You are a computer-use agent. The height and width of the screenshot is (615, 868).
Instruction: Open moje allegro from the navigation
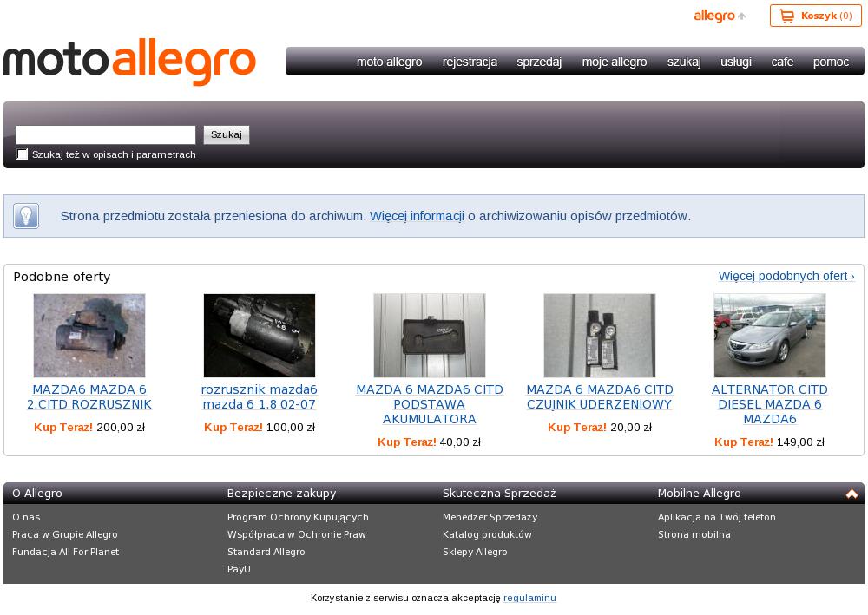click(615, 62)
